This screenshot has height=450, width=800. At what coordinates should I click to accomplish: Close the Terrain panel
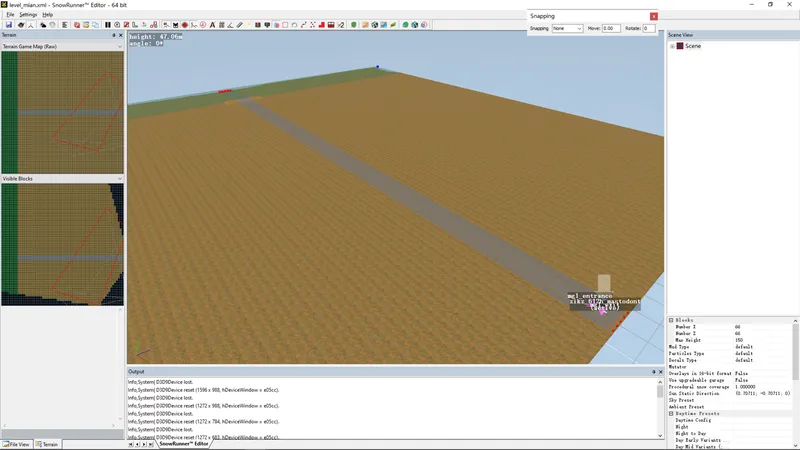[120, 35]
